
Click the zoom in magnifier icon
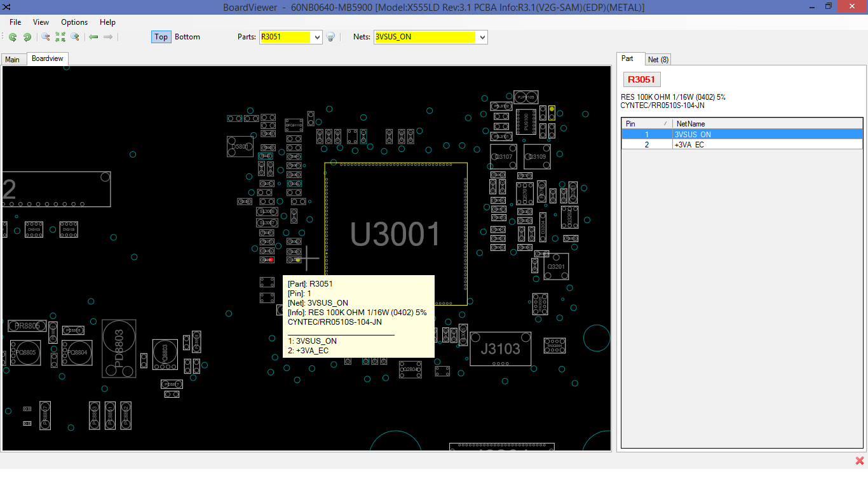click(x=75, y=37)
